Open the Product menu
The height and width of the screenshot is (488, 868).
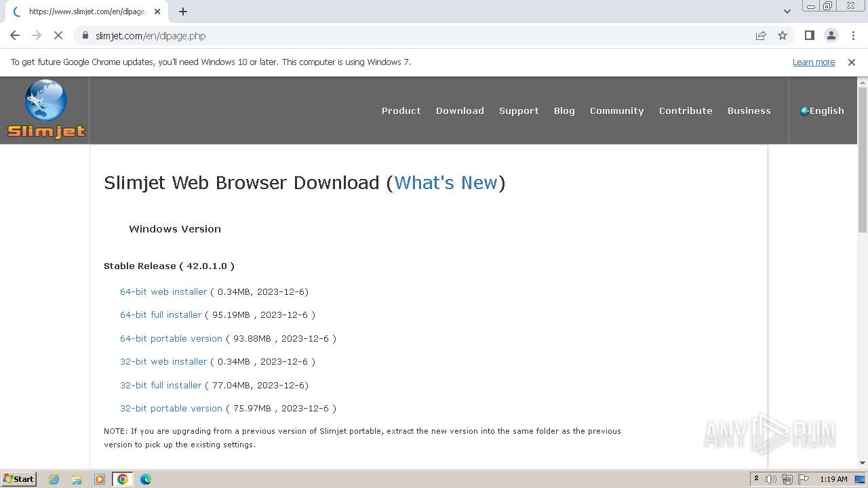pos(401,110)
